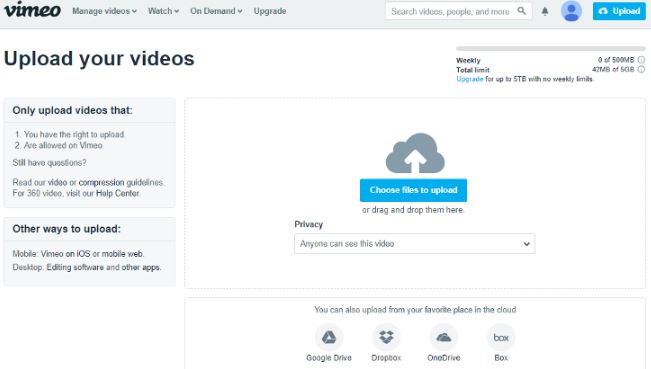The height and width of the screenshot is (369, 651).
Task: Click the blue Upload button
Action: (619, 11)
